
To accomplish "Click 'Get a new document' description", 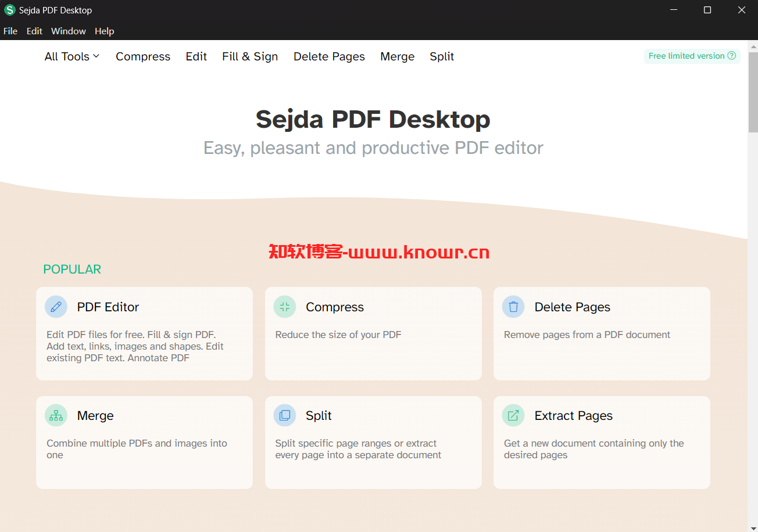I will point(594,449).
